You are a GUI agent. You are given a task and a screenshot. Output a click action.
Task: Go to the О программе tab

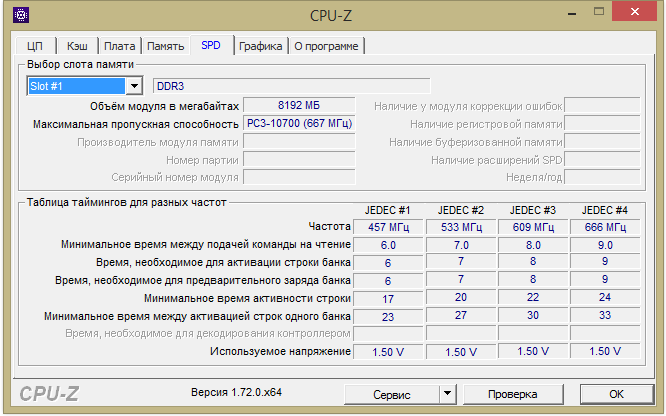pyautogui.click(x=326, y=46)
